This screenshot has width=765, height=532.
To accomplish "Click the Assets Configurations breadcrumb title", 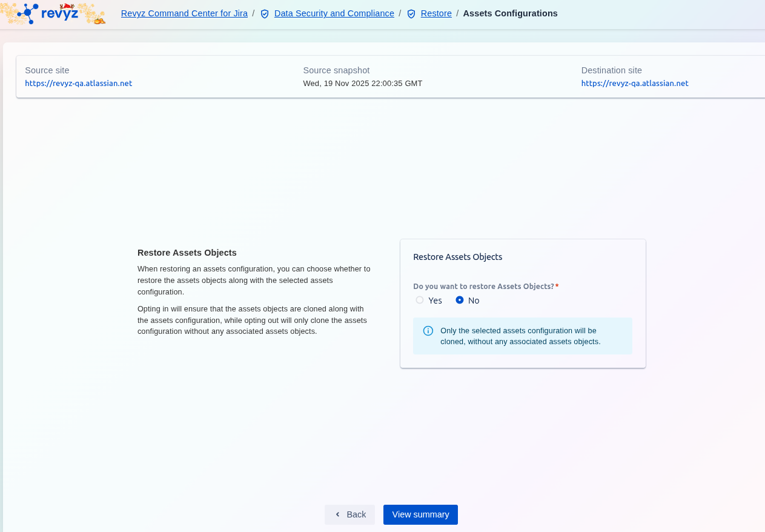I will (510, 13).
